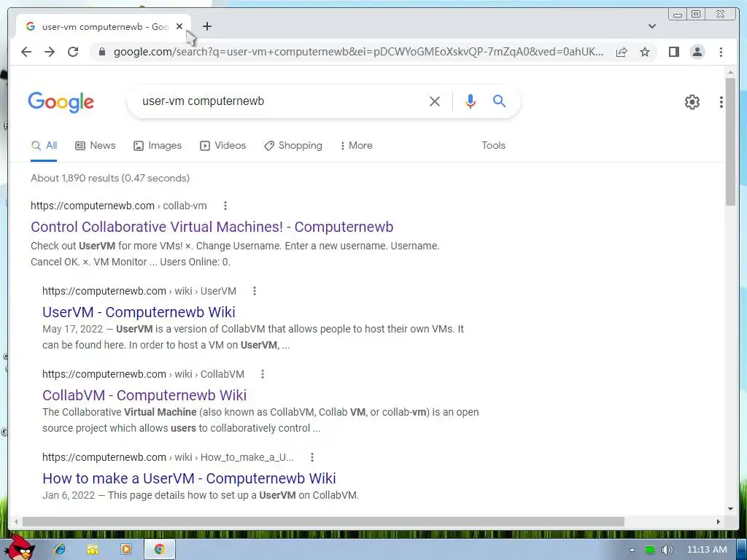Open three-dot options beside collab-vm result
Viewport: 747px width, 560px height.
point(225,206)
